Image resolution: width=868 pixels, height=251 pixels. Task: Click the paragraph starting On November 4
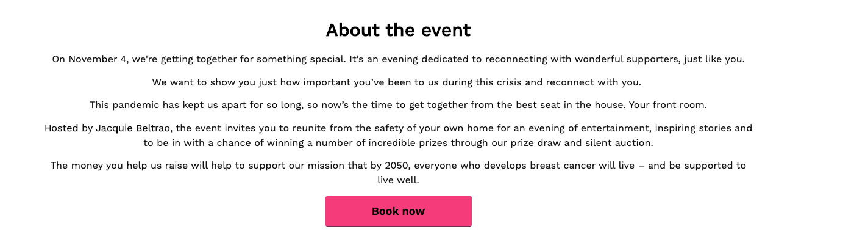(398, 59)
